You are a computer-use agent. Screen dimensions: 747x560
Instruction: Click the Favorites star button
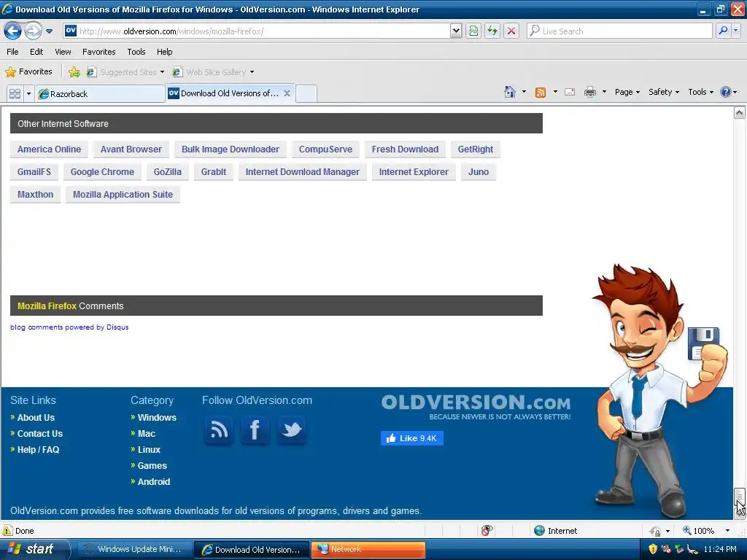coord(28,72)
